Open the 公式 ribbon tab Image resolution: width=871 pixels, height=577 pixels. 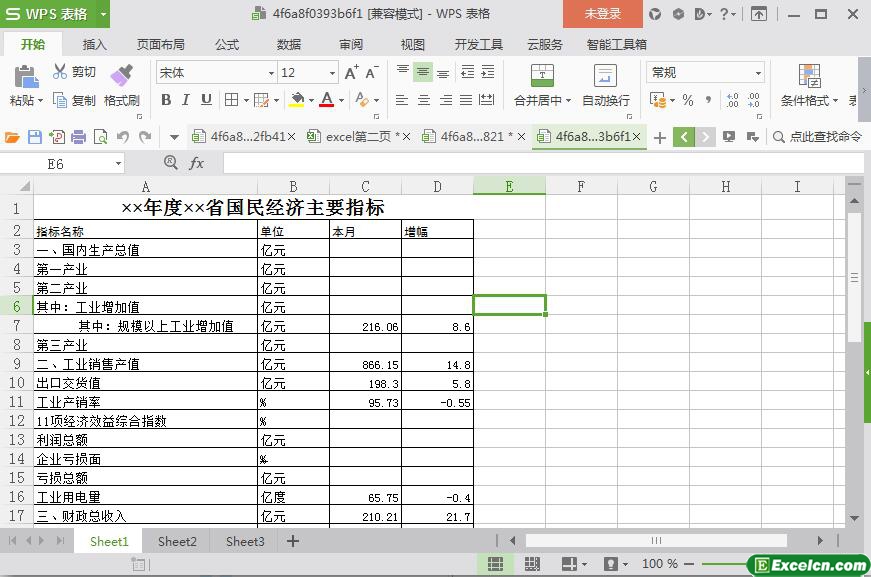point(227,44)
